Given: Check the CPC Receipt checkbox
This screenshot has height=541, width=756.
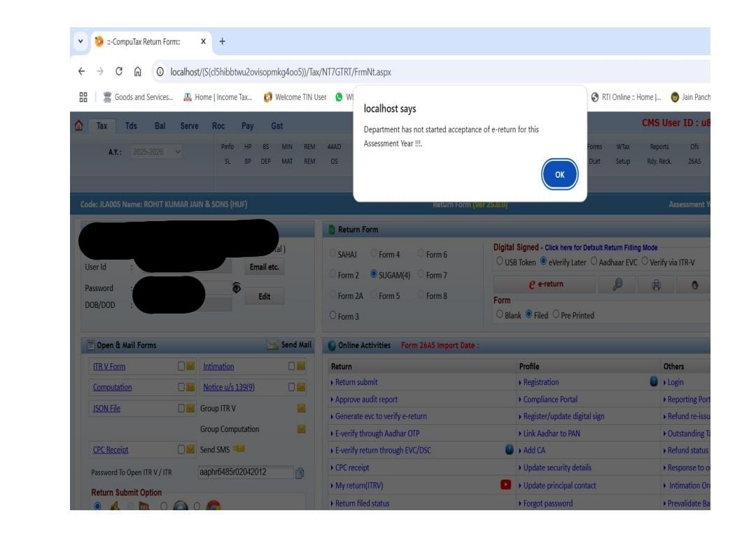Looking at the screenshot, I should pos(181,449).
